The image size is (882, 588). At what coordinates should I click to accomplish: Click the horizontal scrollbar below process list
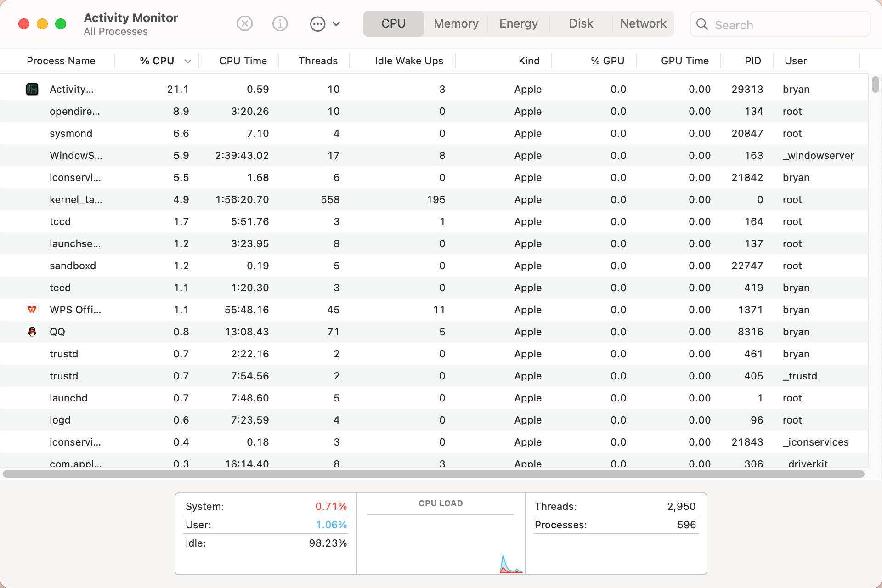tap(434, 474)
